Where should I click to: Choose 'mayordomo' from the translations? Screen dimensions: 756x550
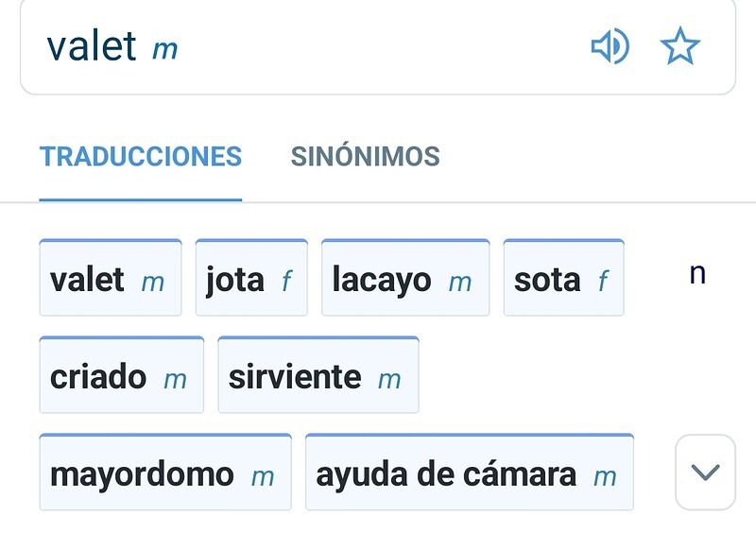point(165,473)
